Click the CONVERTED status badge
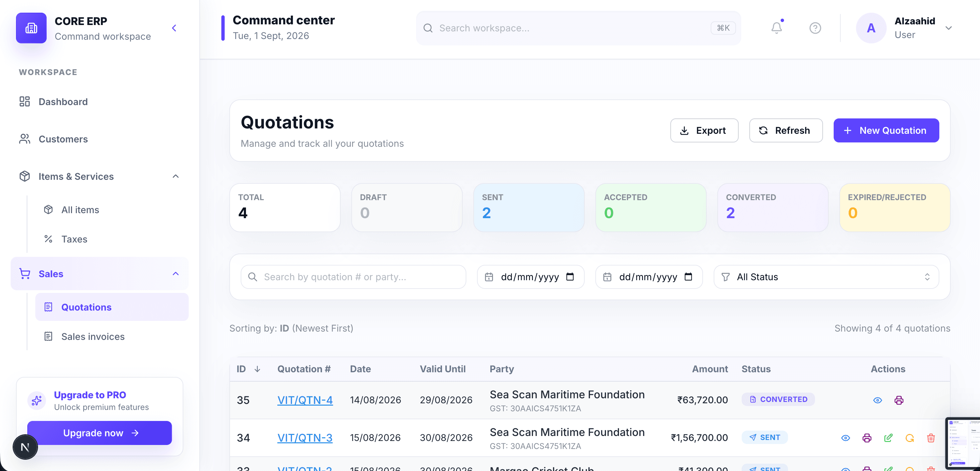The height and width of the screenshot is (471, 980). coord(778,399)
